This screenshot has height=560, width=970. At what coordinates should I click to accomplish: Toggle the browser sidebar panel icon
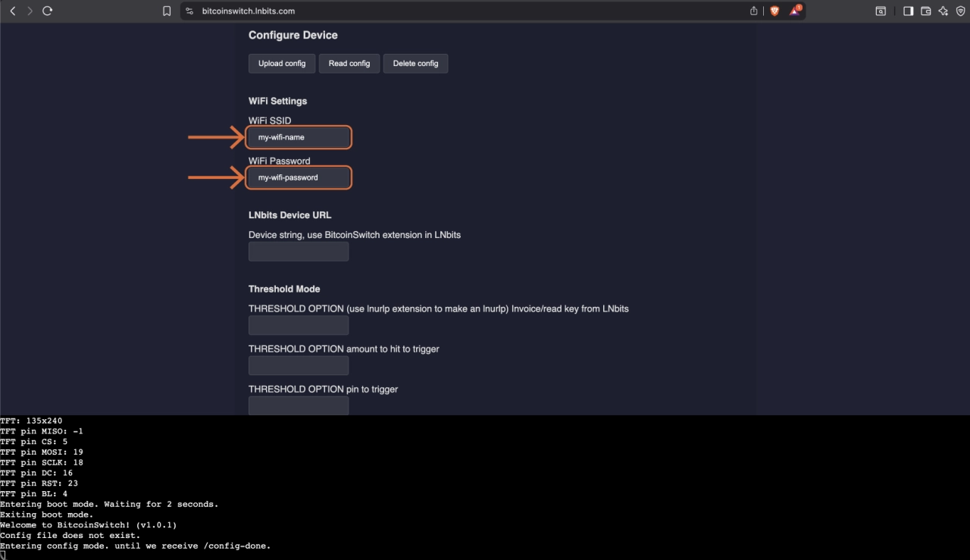click(908, 11)
